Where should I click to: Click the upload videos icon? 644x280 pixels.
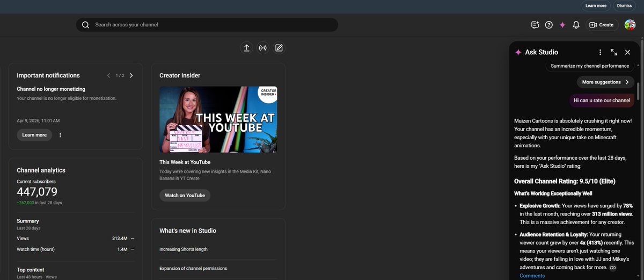(246, 48)
